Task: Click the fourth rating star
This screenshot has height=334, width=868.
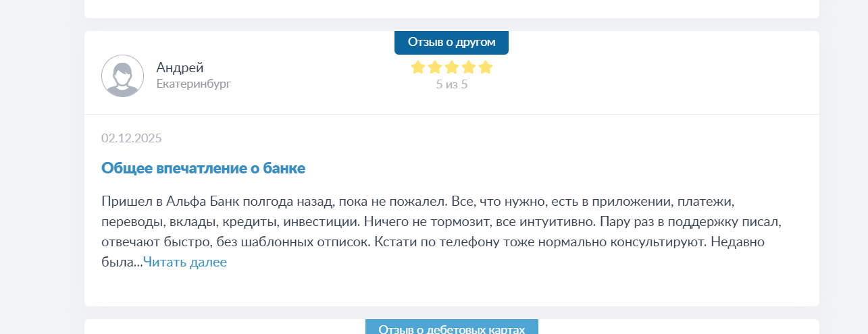Action: pyautogui.click(x=469, y=67)
